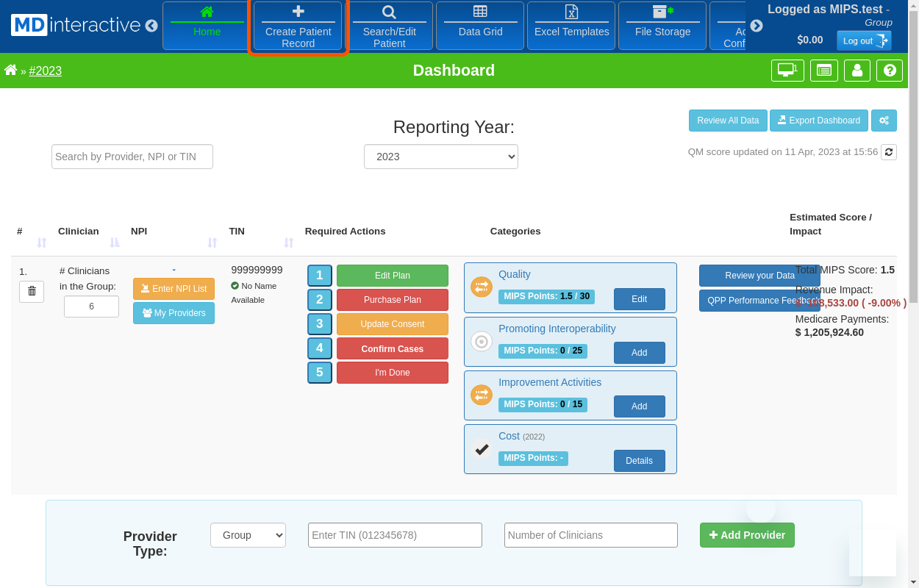The height and width of the screenshot is (588, 919).
Task: Open the Data Grid menu
Action: click(480, 25)
